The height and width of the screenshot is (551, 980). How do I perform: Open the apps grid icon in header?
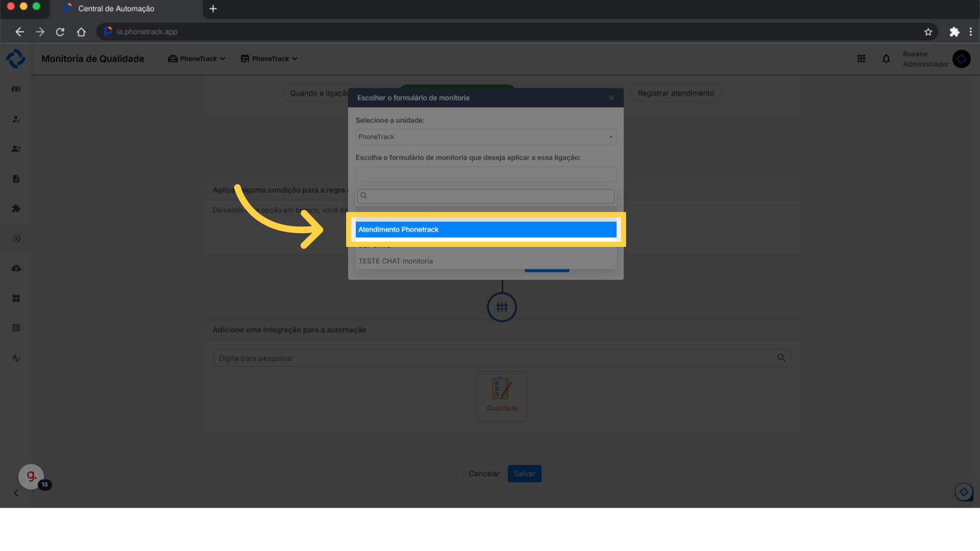click(861, 59)
